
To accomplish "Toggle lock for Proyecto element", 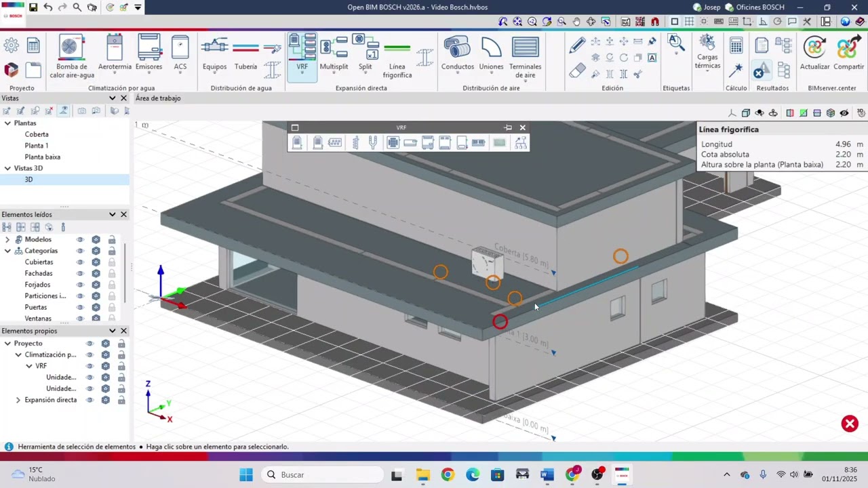I will pos(121,344).
